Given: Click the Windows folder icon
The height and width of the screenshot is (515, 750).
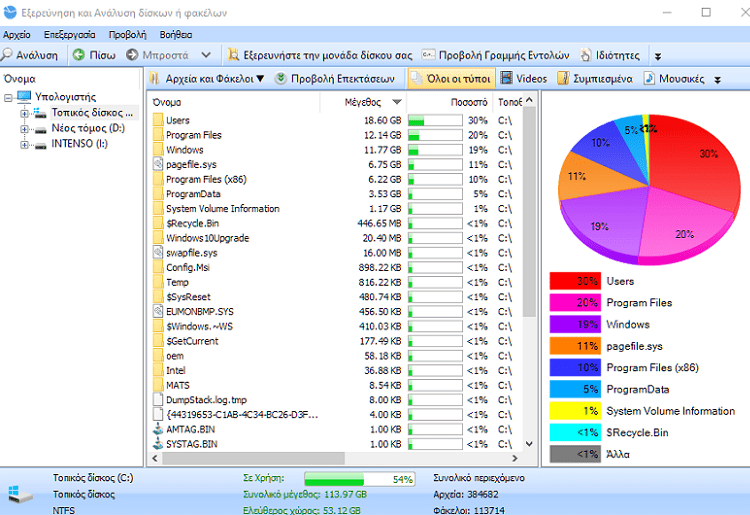Looking at the screenshot, I should (x=158, y=150).
